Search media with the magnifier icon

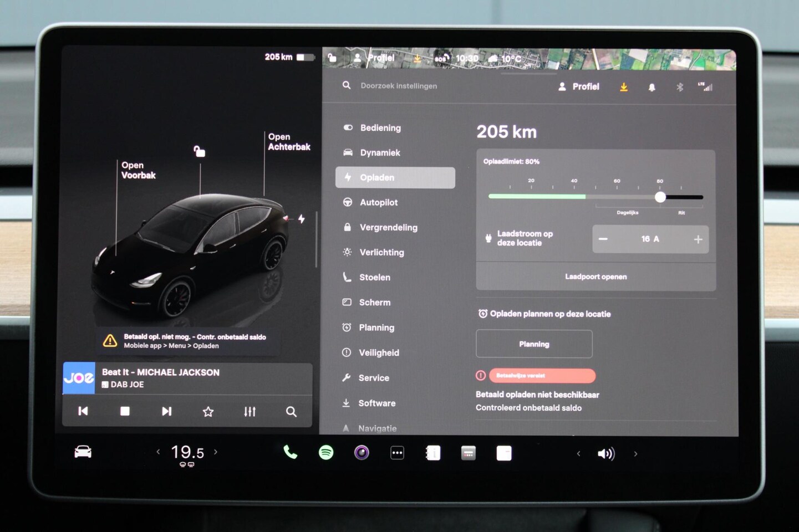point(291,411)
